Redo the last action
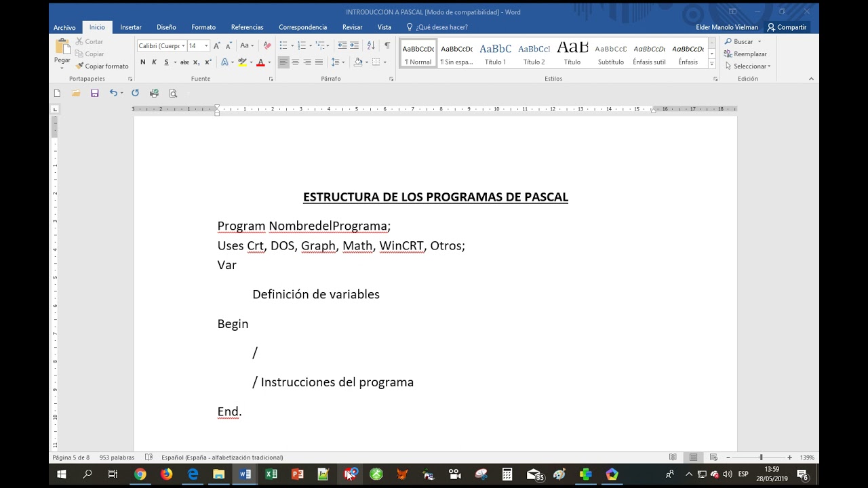The image size is (868, 488). click(135, 94)
